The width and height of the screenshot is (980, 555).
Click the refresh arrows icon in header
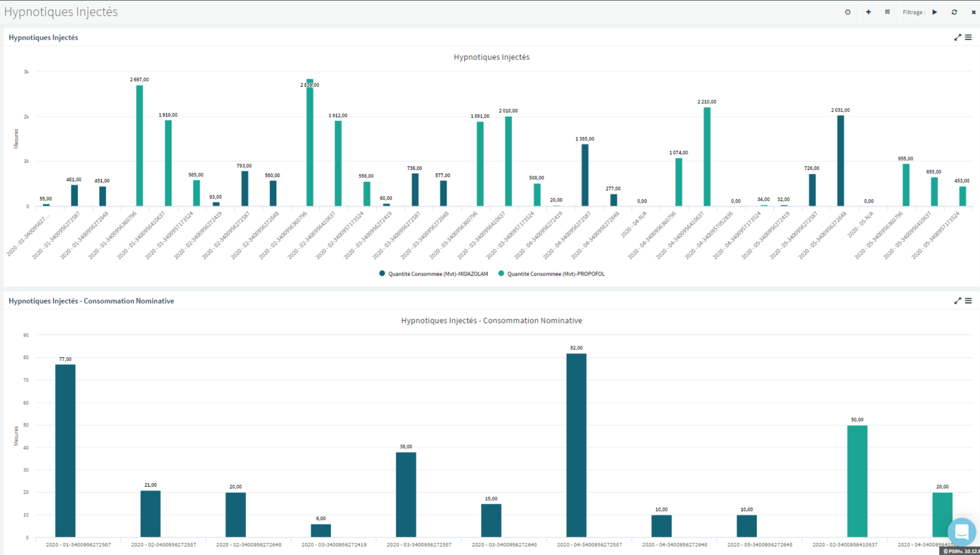[954, 12]
